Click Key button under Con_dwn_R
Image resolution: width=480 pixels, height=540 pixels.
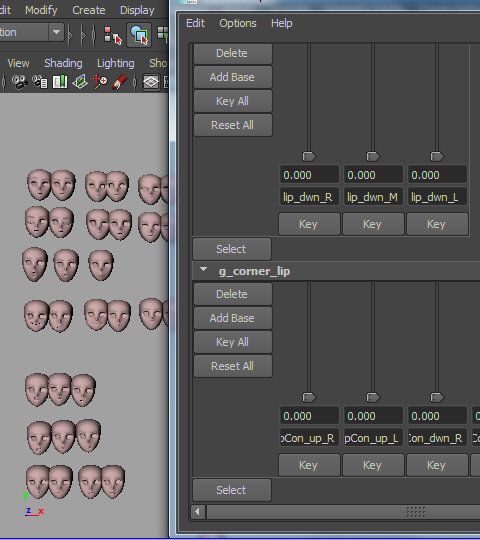(x=437, y=465)
